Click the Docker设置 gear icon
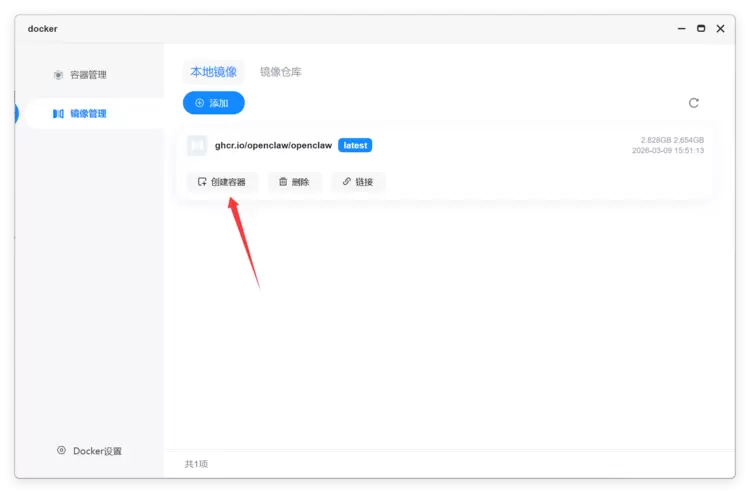Viewport: 750px width, 493px height. tap(61, 450)
